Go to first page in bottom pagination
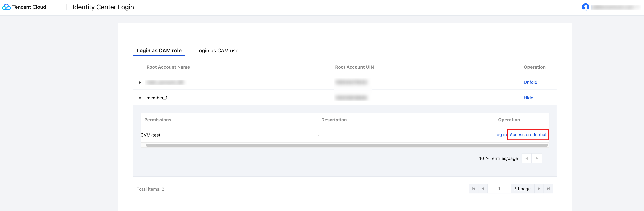This screenshot has width=644, height=211. click(x=473, y=189)
